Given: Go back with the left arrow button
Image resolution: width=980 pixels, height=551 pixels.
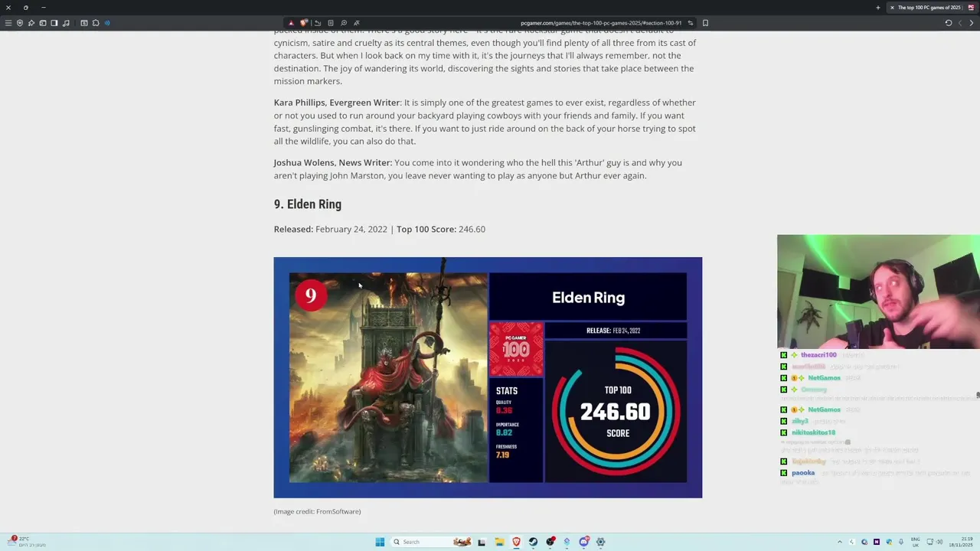Looking at the screenshot, I should click(960, 23).
